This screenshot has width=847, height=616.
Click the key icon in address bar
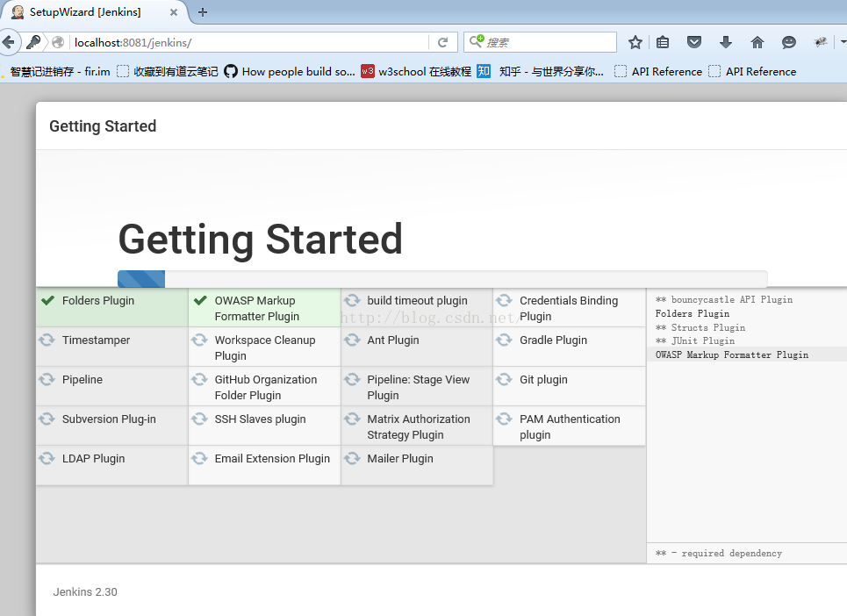33,42
